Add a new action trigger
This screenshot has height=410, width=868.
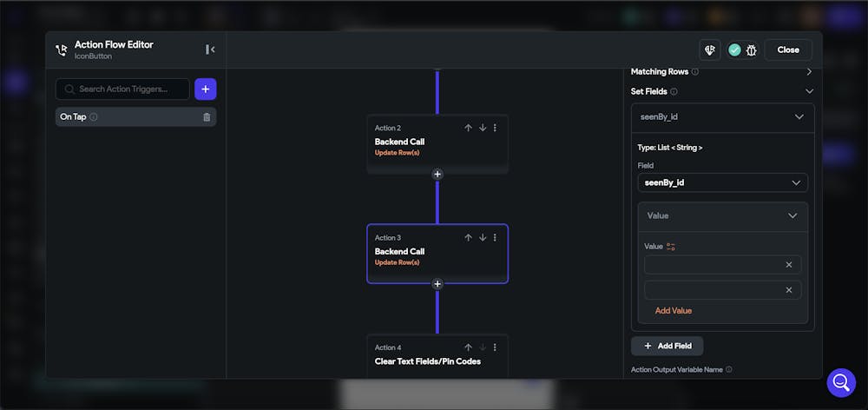(206, 89)
